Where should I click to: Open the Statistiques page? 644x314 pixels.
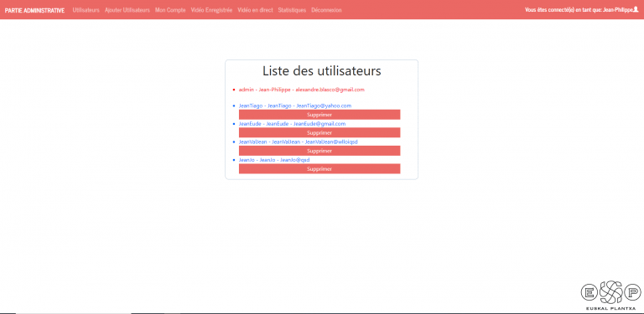point(292,10)
